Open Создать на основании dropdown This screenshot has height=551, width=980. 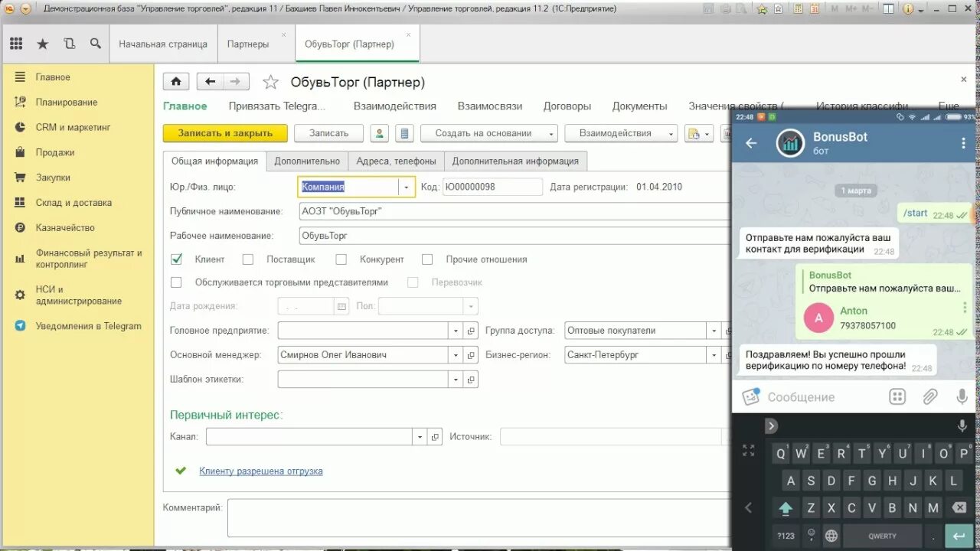point(489,133)
